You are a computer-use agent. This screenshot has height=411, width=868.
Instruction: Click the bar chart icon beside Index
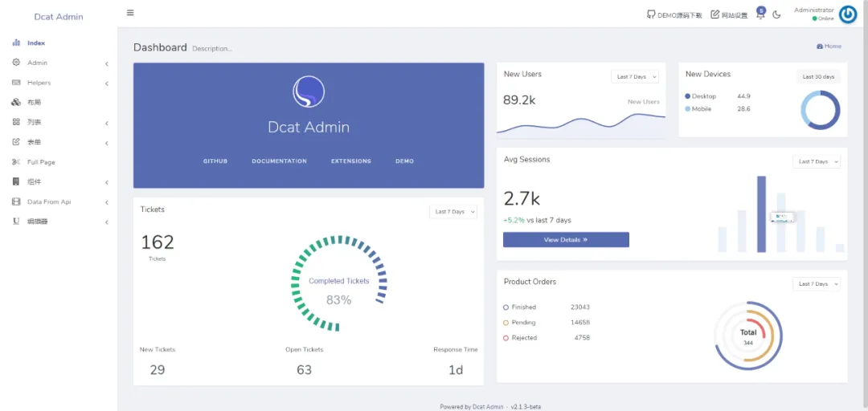(x=16, y=43)
